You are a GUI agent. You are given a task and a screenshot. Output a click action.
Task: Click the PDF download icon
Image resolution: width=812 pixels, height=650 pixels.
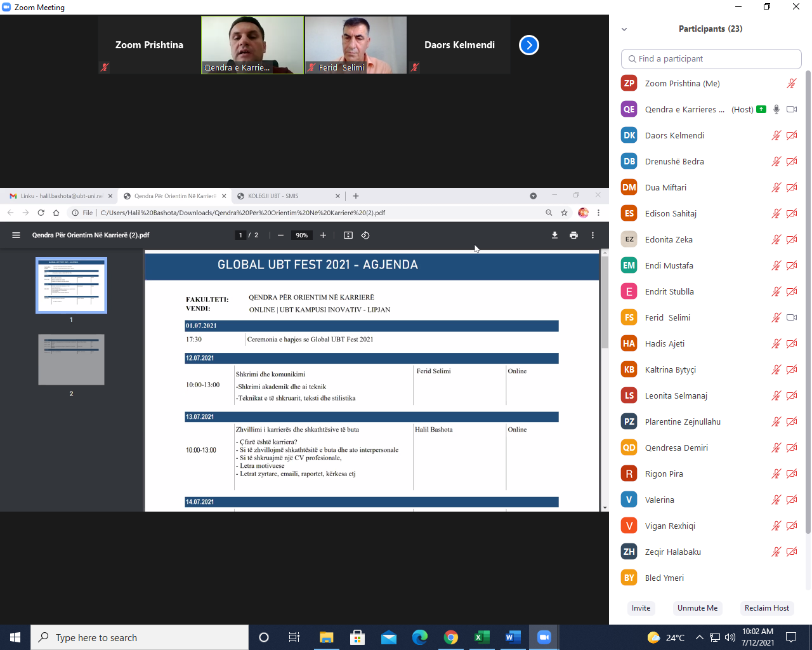click(x=554, y=235)
